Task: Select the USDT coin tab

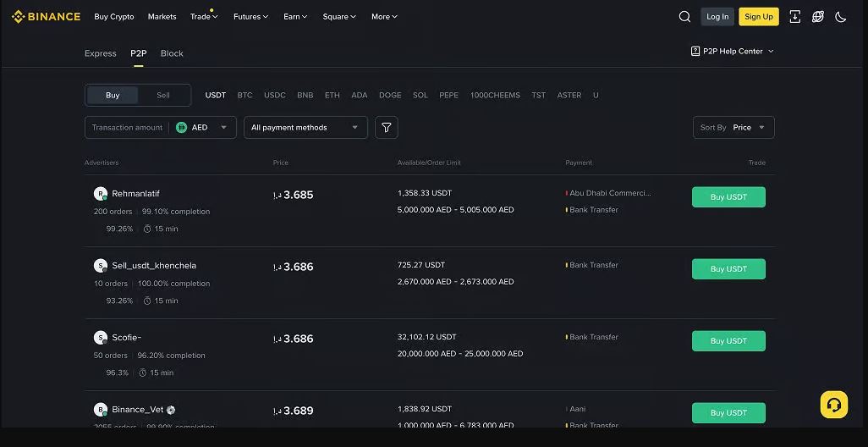Action: coord(216,96)
